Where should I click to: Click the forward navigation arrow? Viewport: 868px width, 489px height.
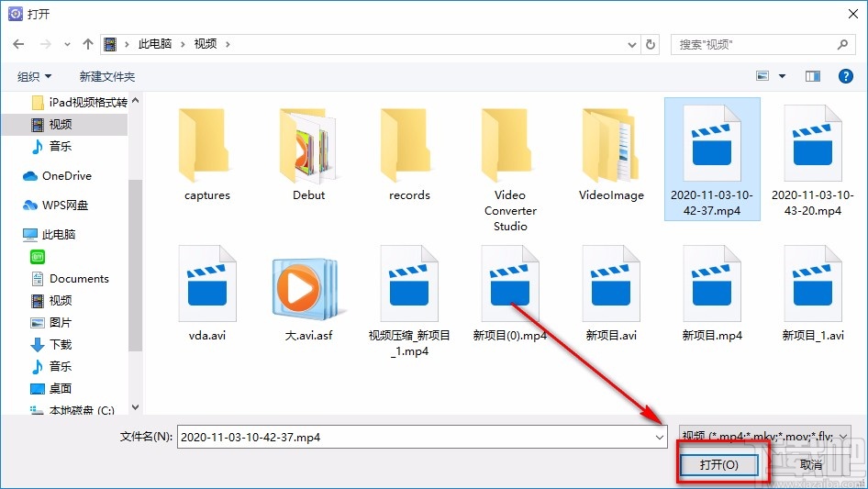pos(45,44)
